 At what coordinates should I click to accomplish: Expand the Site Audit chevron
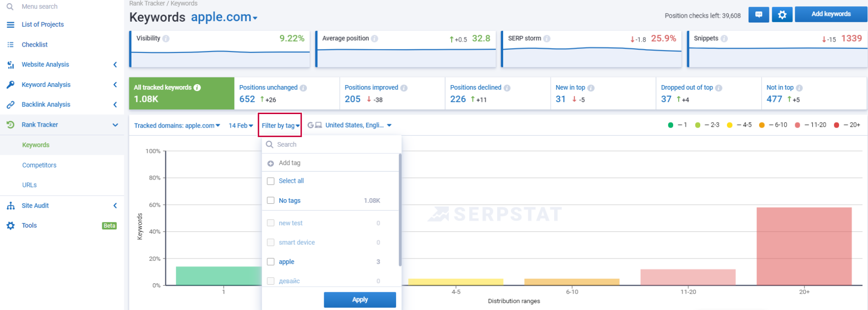pyautogui.click(x=115, y=205)
